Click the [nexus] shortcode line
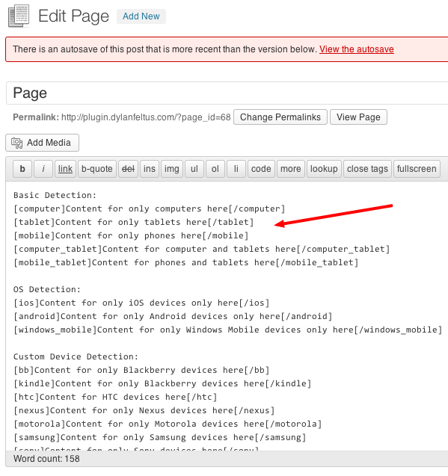448x476 pixels. point(144,410)
